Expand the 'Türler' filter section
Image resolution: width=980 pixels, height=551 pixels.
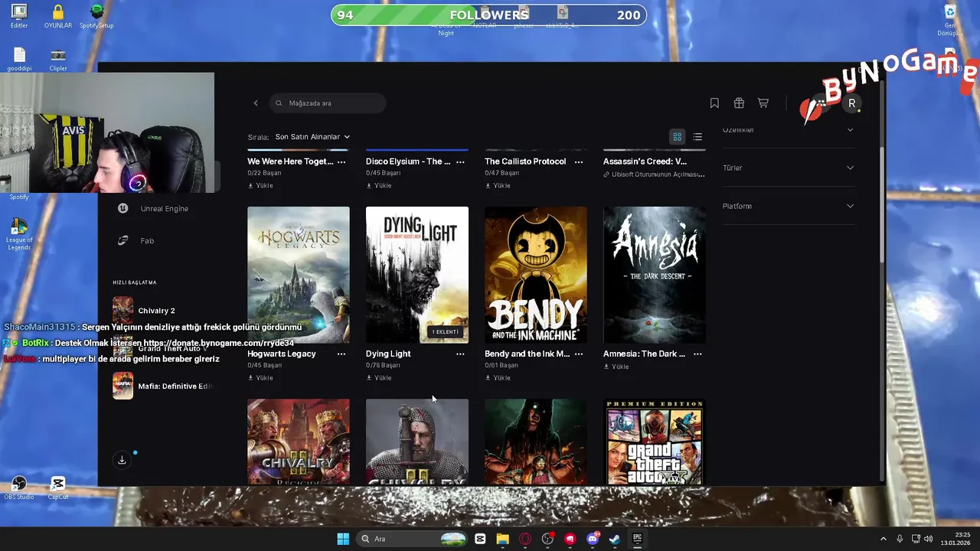pos(788,168)
